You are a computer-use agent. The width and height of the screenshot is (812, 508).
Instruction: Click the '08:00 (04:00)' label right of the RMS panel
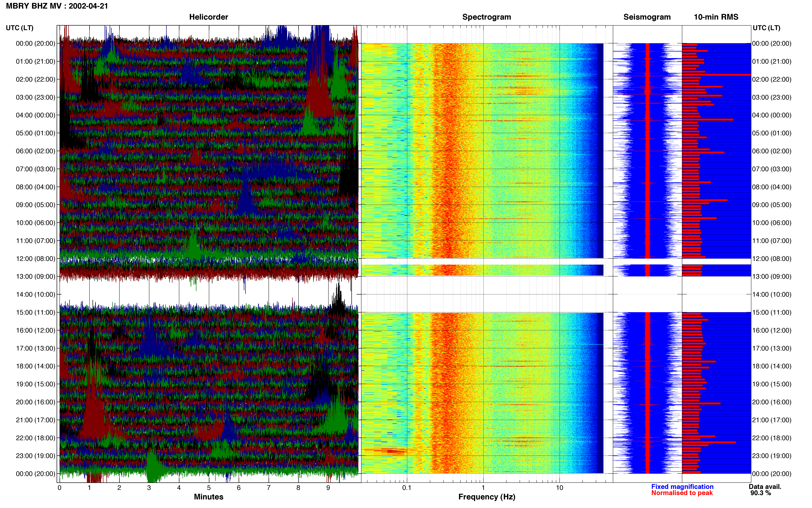click(x=772, y=187)
